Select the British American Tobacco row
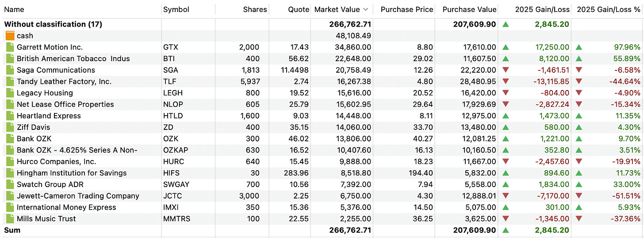The width and height of the screenshot is (644, 238). click(x=73, y=59)
